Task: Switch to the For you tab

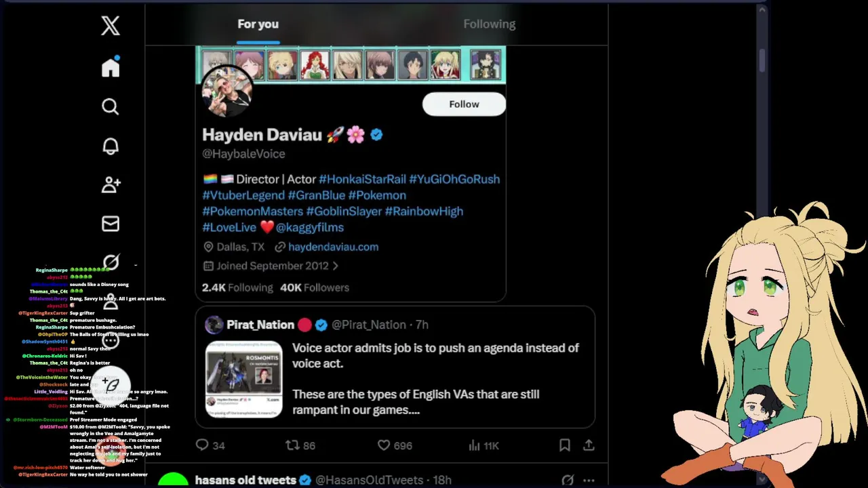Action: point(258,24)
